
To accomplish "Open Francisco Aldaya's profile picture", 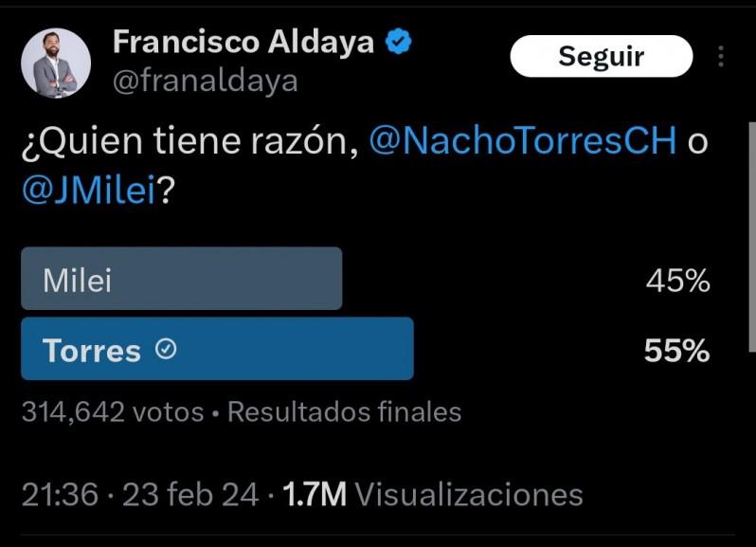I will (x=56, y=64).
